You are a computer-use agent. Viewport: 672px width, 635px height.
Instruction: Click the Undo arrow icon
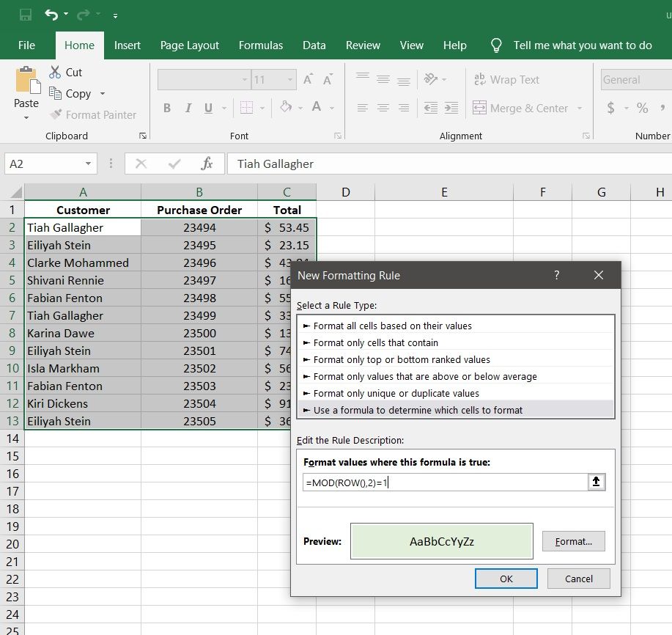pyautogui.click(x=51, y=15)
